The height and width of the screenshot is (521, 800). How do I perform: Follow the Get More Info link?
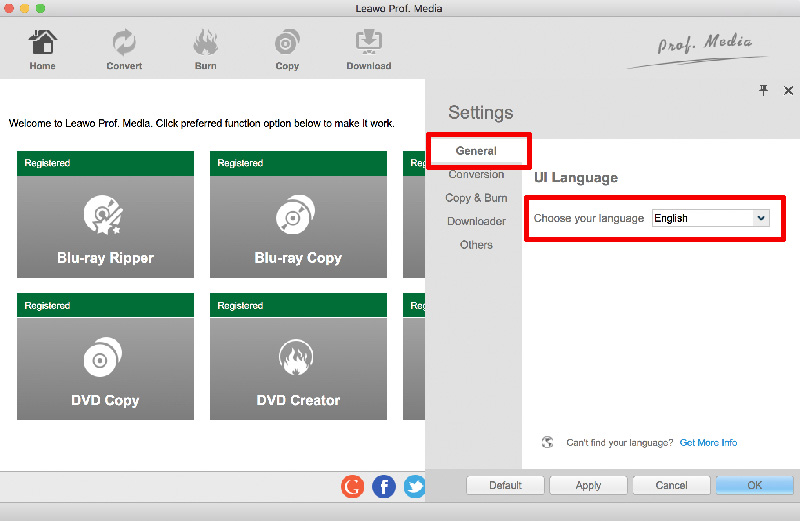tap(708, 442)
